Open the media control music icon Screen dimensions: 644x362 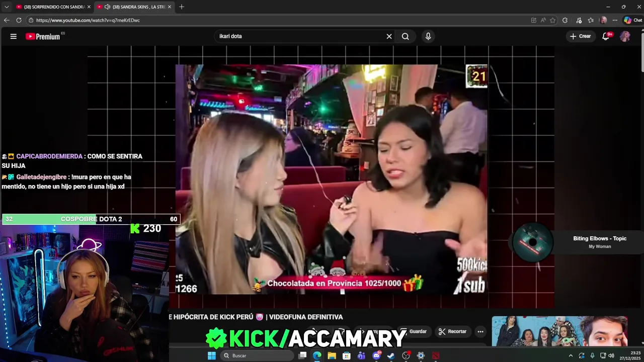(x=579, y=20)
